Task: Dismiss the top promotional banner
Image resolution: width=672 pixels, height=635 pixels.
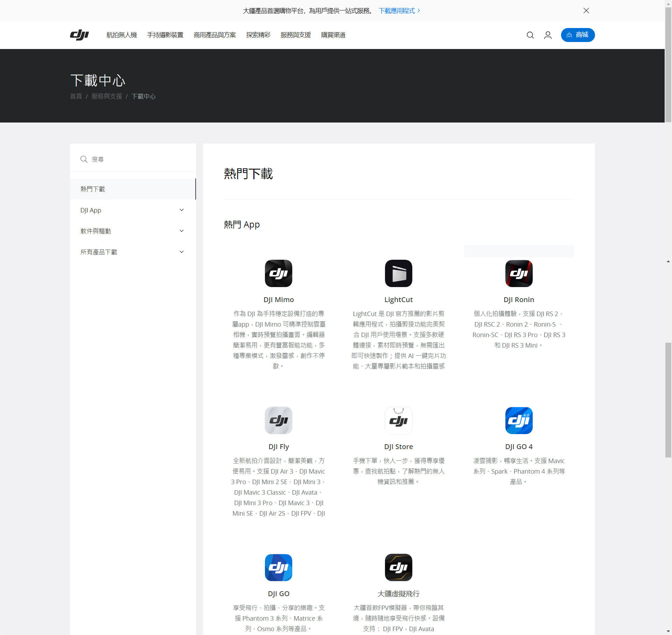Action: coord(586,11)
